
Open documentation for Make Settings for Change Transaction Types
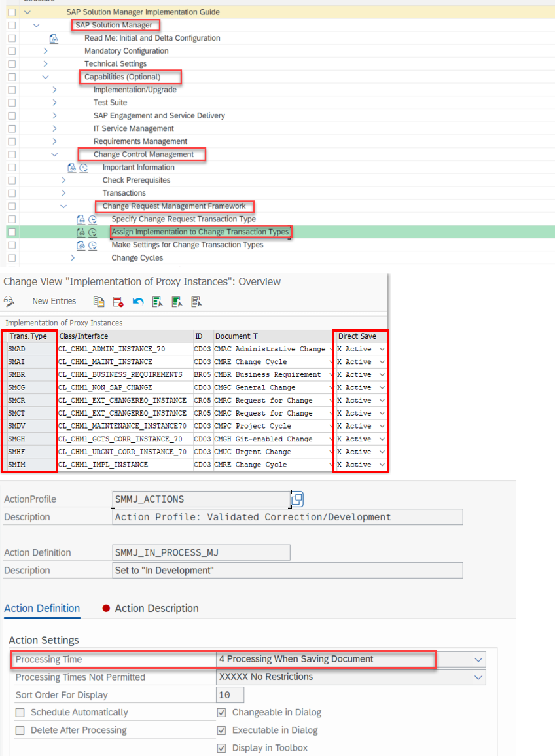pos(81,245)
